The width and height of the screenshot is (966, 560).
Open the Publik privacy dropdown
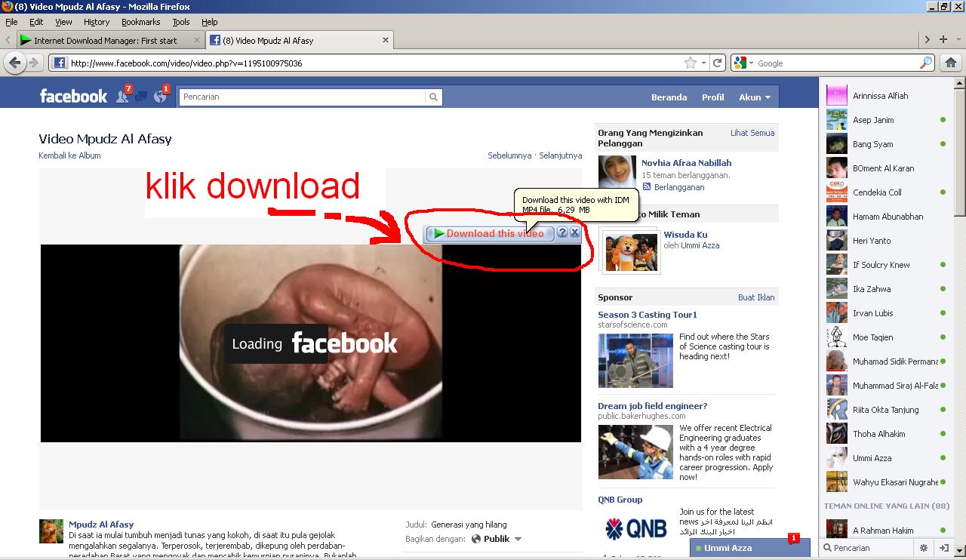[497, 539]
